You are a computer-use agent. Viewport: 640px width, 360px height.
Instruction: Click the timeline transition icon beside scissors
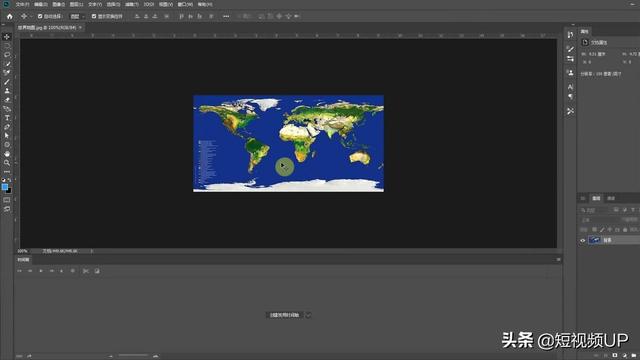pos(97,271)
